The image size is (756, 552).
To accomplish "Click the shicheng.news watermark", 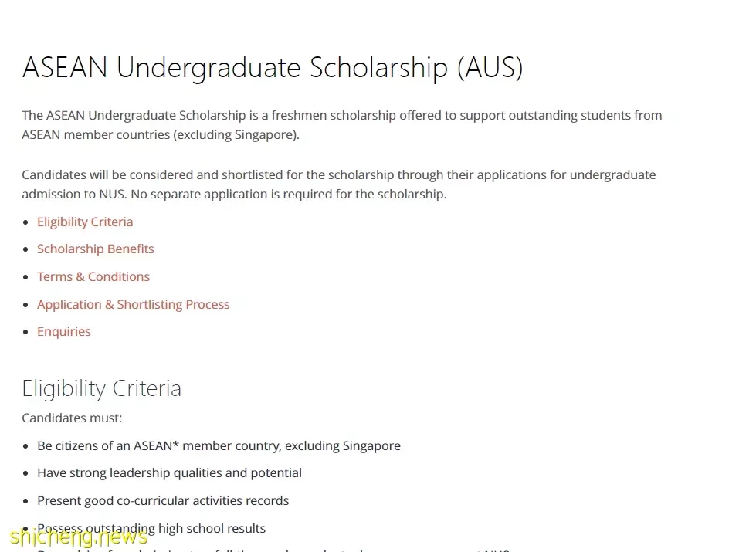I will pos(79,537).
